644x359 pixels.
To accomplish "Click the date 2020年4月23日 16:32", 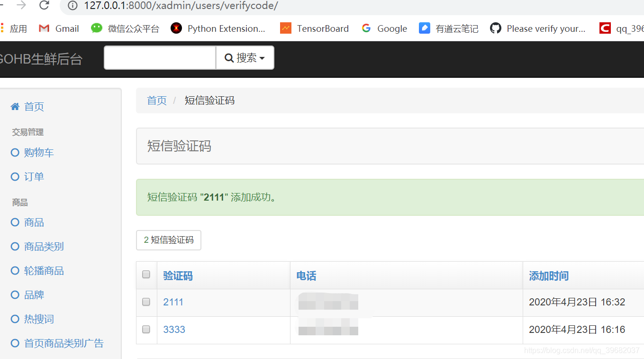I will [577, 302].
